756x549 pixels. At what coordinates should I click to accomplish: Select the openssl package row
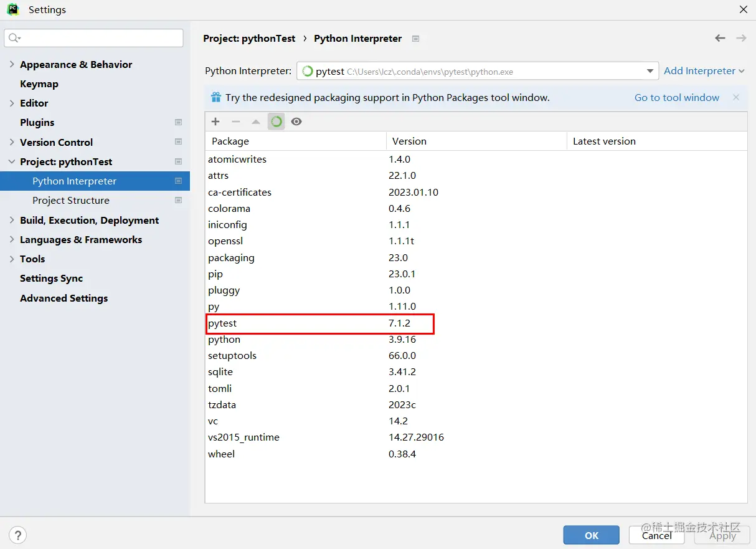476,241
